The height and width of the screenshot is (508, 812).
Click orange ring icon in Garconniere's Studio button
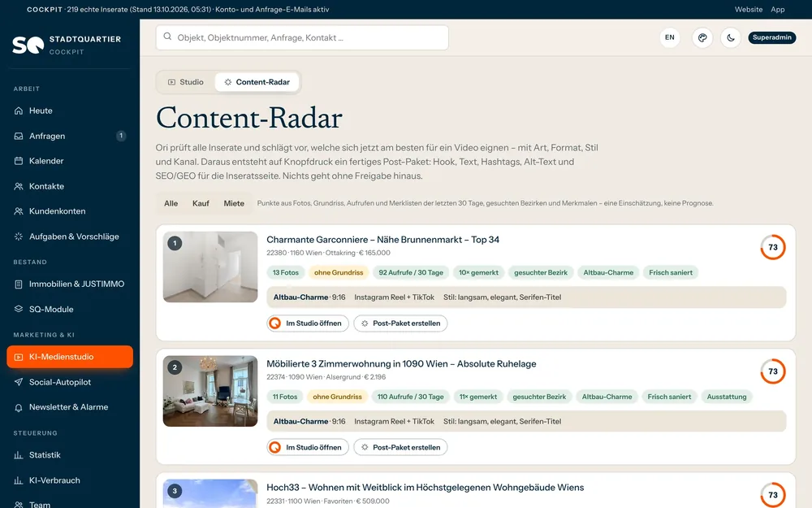[275, 323]
